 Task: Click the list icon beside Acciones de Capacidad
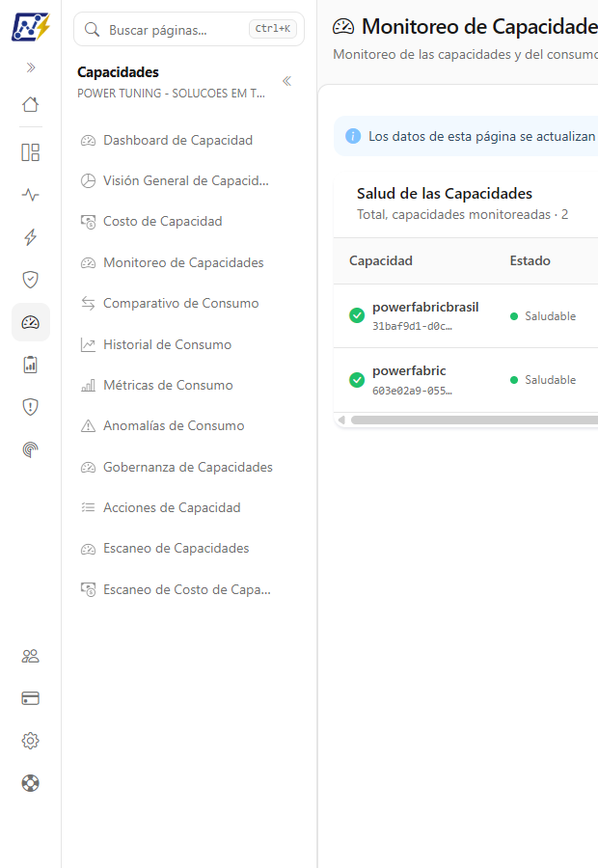coord(88,507)
